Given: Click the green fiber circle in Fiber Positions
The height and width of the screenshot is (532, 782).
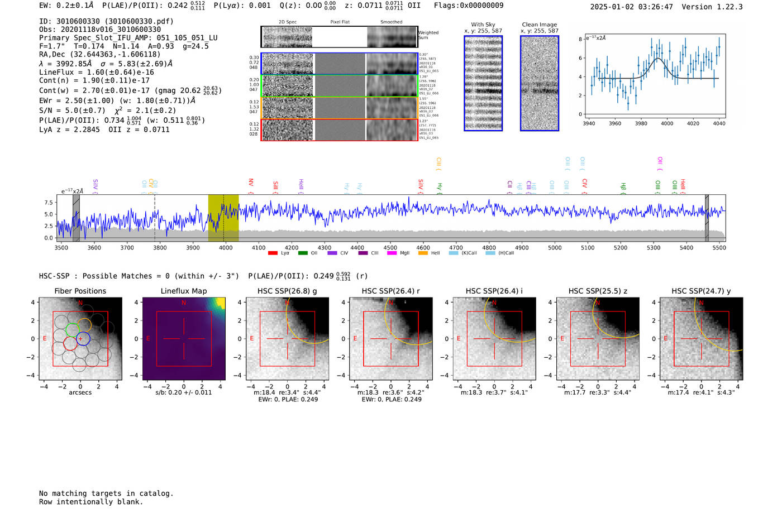Looking at the screenshot, I should click(73, 330).
